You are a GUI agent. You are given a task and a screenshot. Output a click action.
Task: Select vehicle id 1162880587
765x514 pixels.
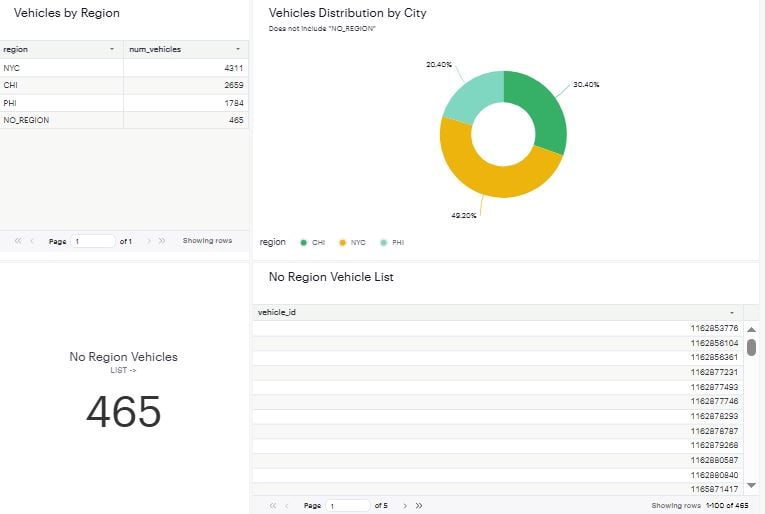[x=714, y=460]
